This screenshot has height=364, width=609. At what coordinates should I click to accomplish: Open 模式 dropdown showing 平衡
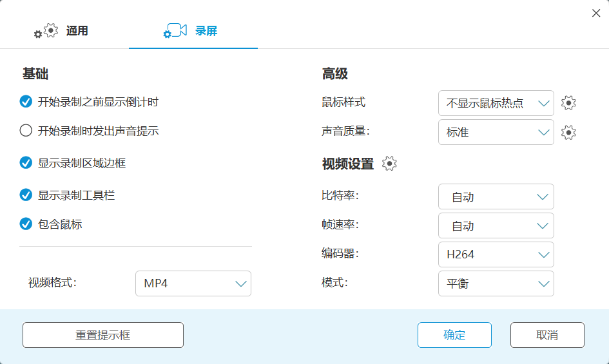click(496, 283)
